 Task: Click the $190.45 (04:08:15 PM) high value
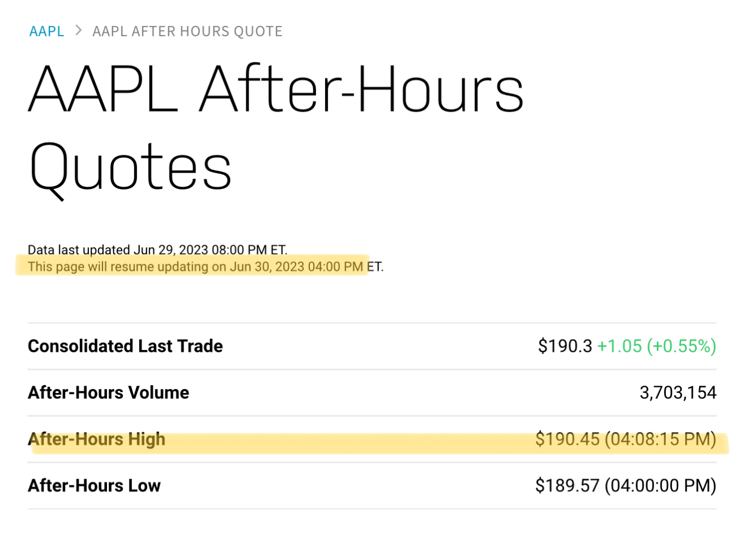[x=626, y=439]
